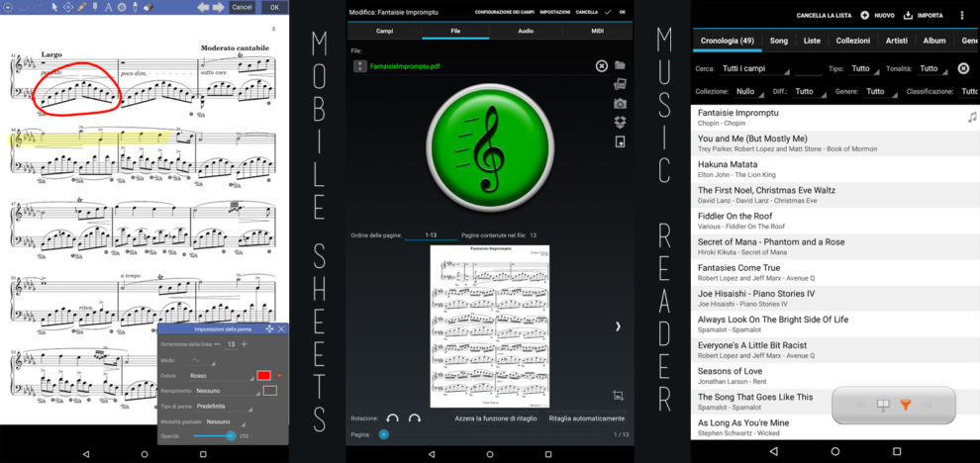Switch to the MIDI tab
Screen dimensions: 980x463
[598, 31]
